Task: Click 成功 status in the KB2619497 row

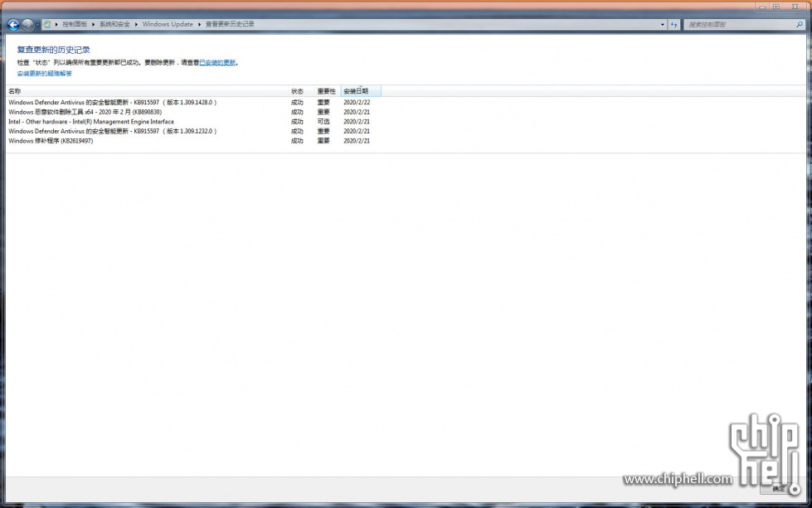Action: click(x=297, y=141)
